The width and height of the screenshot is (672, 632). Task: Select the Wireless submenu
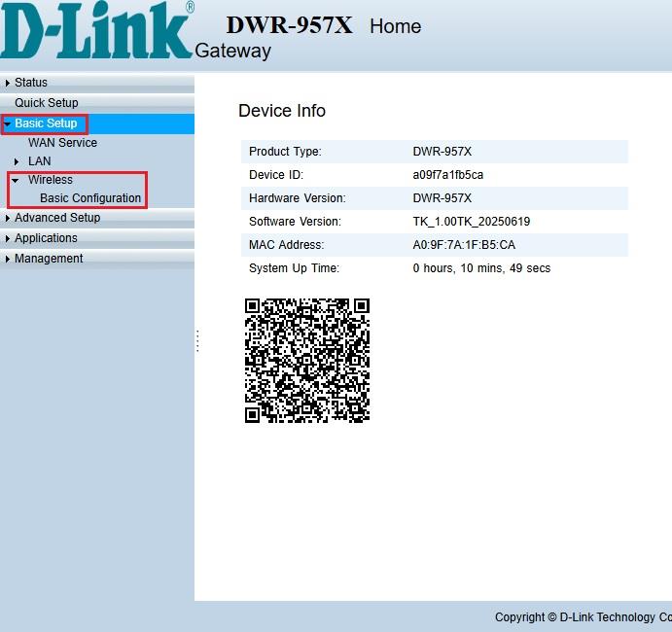51,180
